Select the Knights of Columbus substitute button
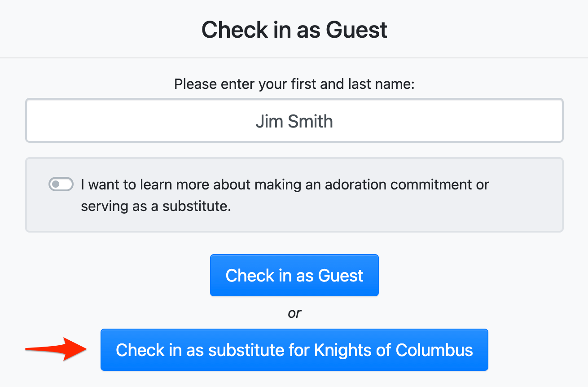588x387 pixels. (294, 350)
